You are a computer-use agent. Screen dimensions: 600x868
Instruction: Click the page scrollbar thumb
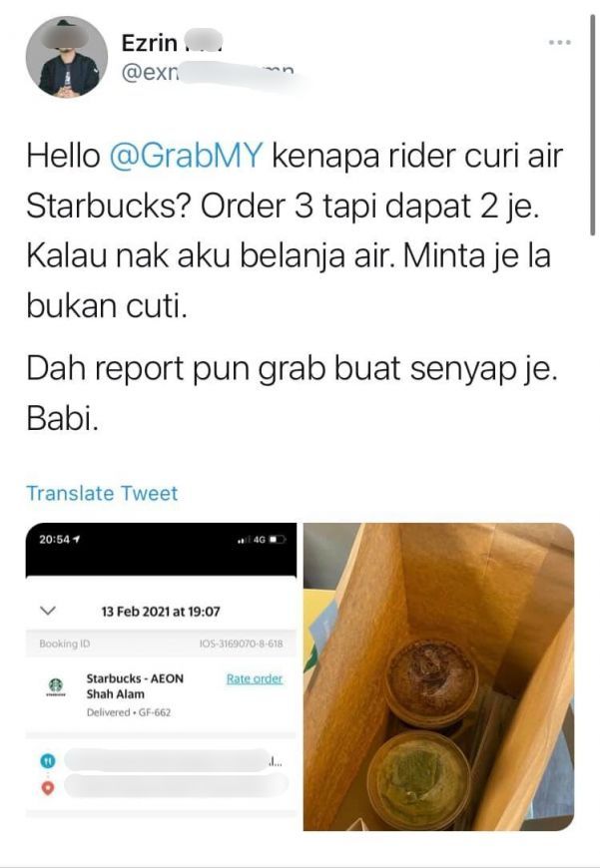pos(592,125)
